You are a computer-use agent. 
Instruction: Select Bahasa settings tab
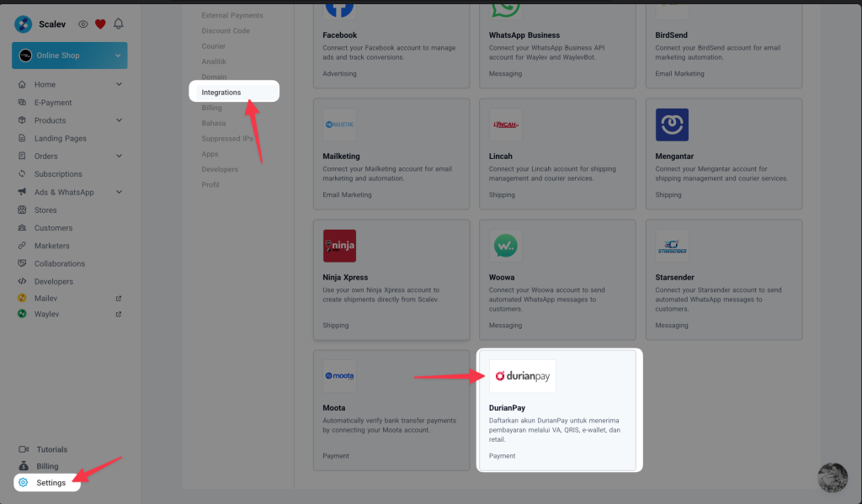pos(213,123)
